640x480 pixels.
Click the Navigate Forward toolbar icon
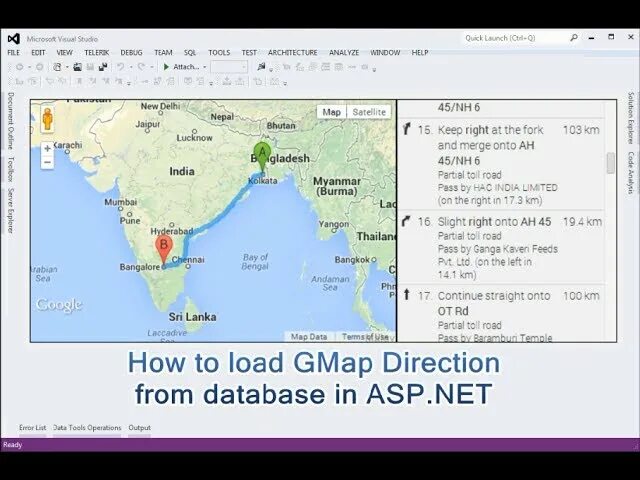point(40,67)
